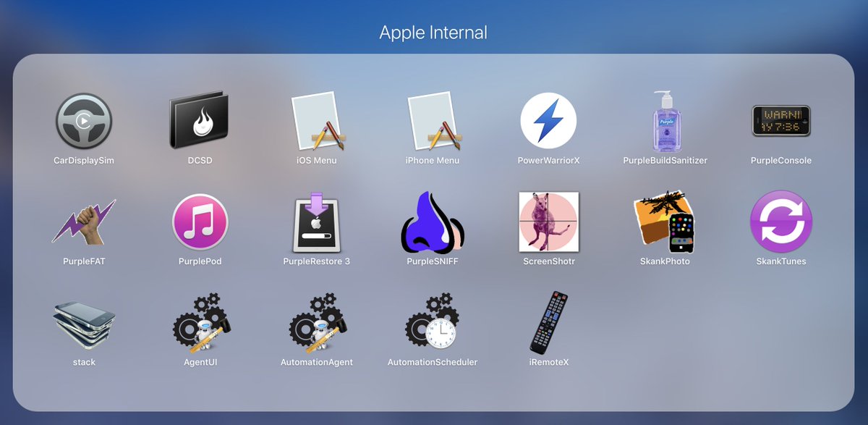868x425 pixels.
Task: Click the PurpleSNIFF label text
Action: pyautogui.click(x=433, y=261)
